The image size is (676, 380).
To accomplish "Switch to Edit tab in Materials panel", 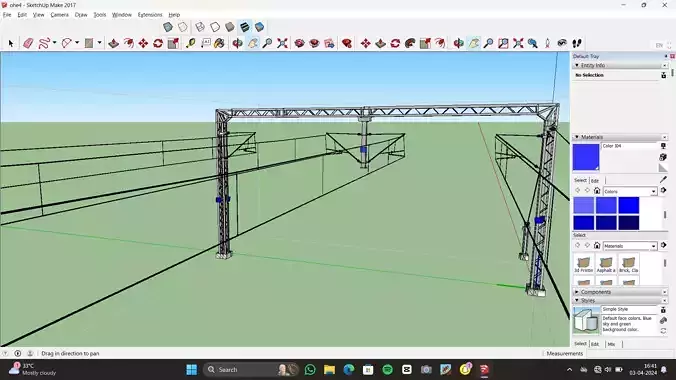I will point(595,180).
